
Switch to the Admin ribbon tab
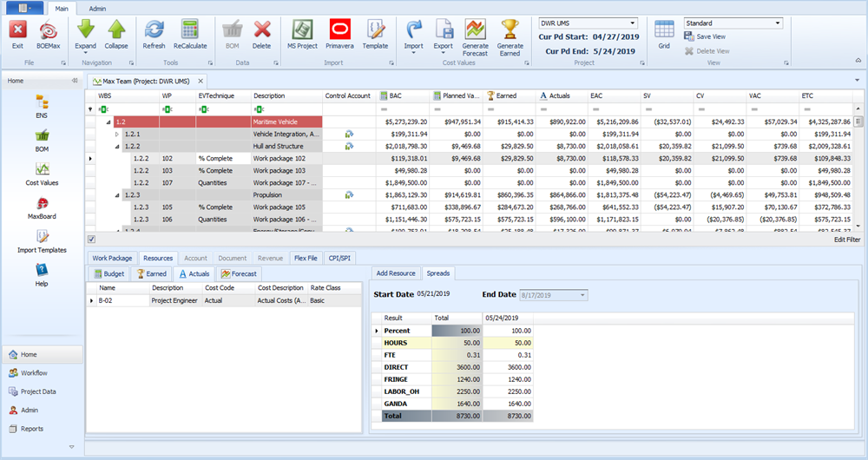(x=98, y=8)
